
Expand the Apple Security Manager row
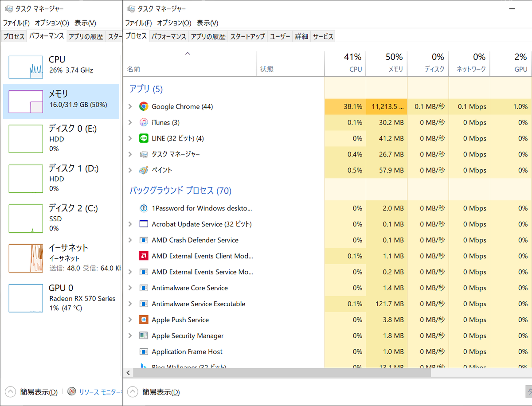130,336
